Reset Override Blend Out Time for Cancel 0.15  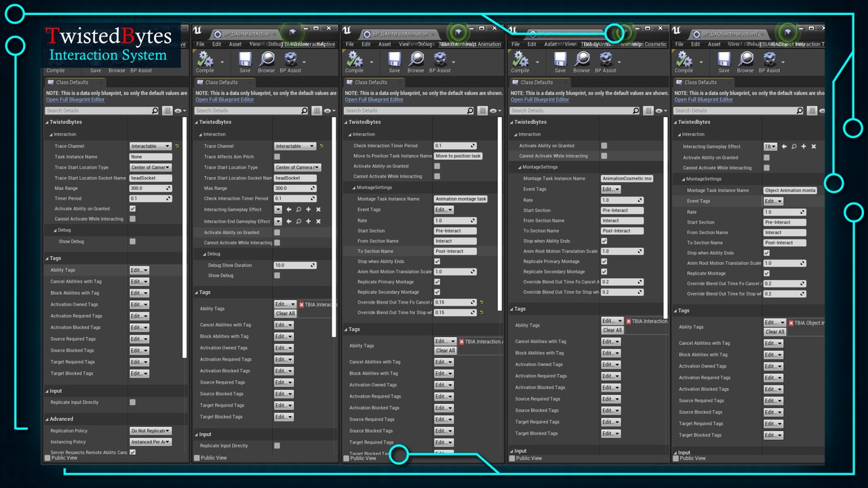tap(481, 302)
